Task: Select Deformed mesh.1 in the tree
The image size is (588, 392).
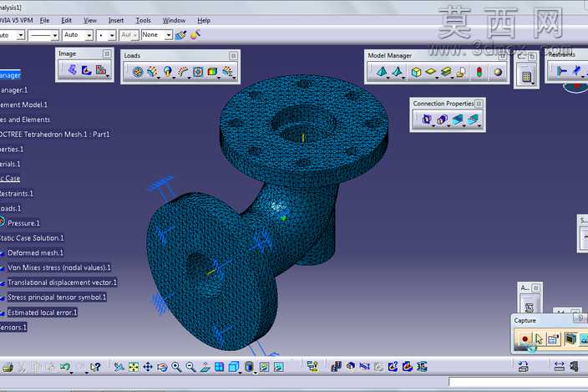Action: (35, 252)
